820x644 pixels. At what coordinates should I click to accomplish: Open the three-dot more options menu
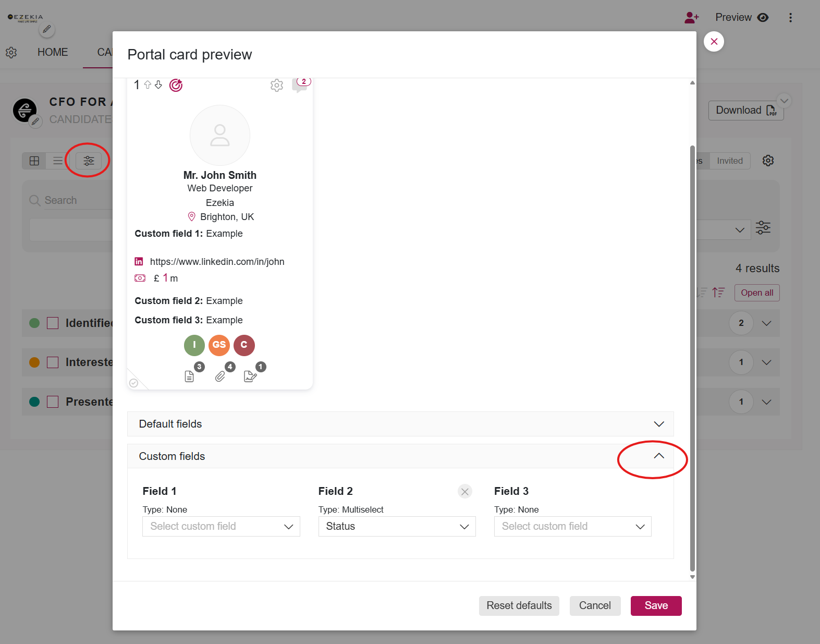tap(790, 18)
